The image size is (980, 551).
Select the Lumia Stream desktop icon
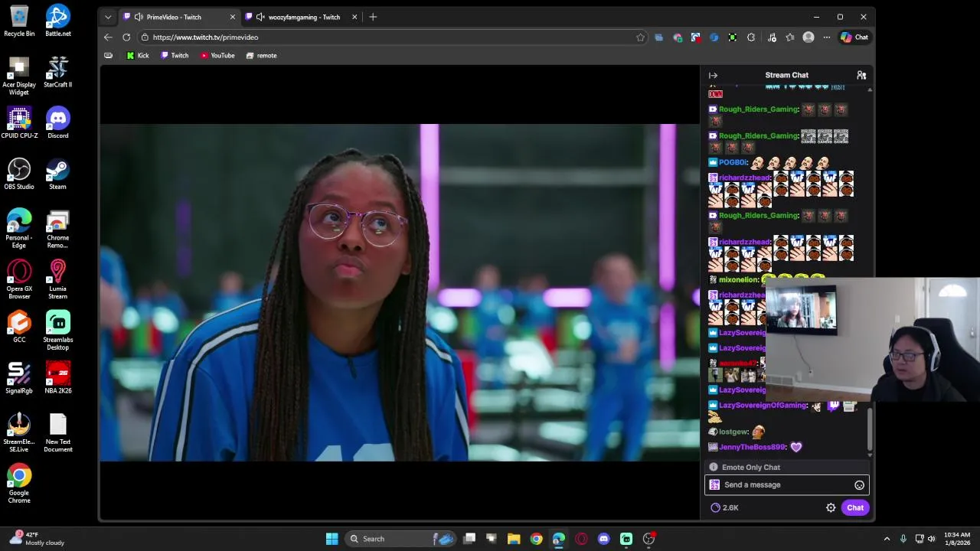[x=57, y=279]
